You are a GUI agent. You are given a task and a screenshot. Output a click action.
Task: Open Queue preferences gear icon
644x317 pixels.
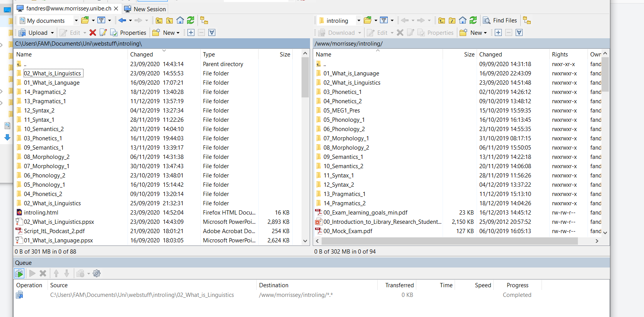tap(97, 274)
